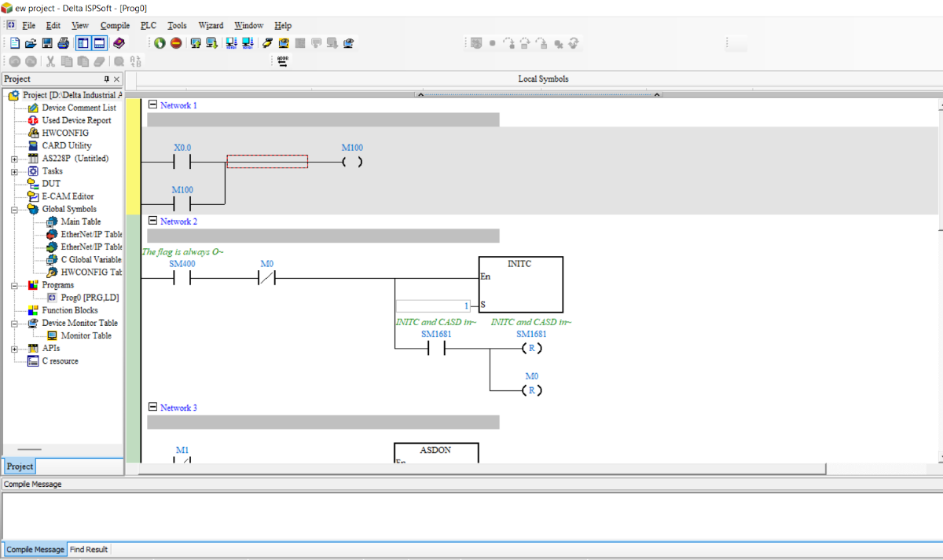Click the Local Symbols header bar

543,79
